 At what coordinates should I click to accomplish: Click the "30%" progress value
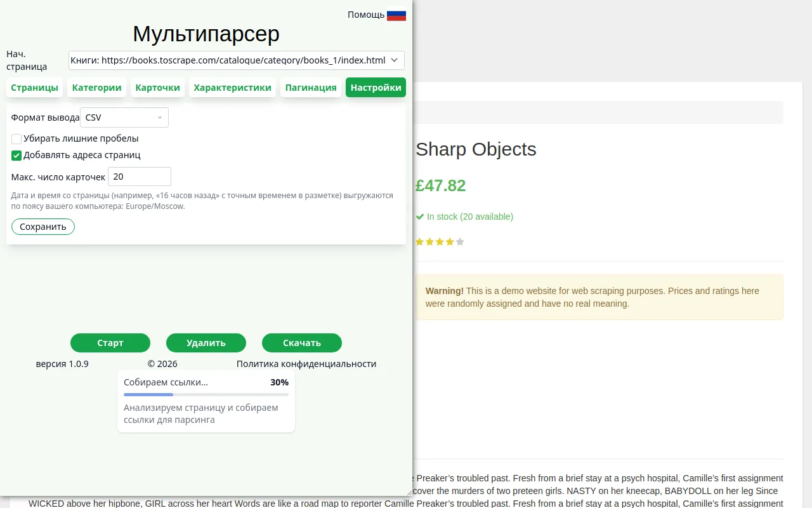tap(279, 382)
